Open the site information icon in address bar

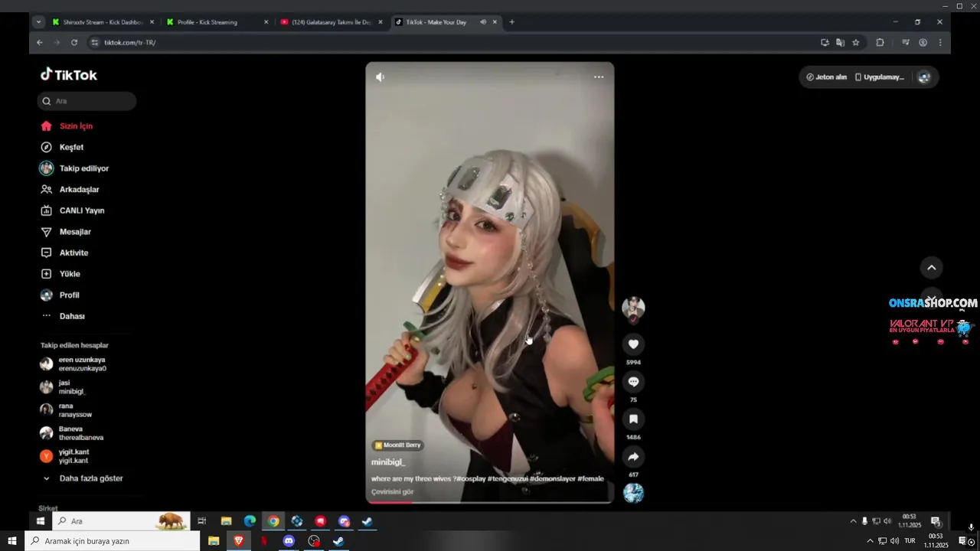pyautogui.click(x=95, y=43)
